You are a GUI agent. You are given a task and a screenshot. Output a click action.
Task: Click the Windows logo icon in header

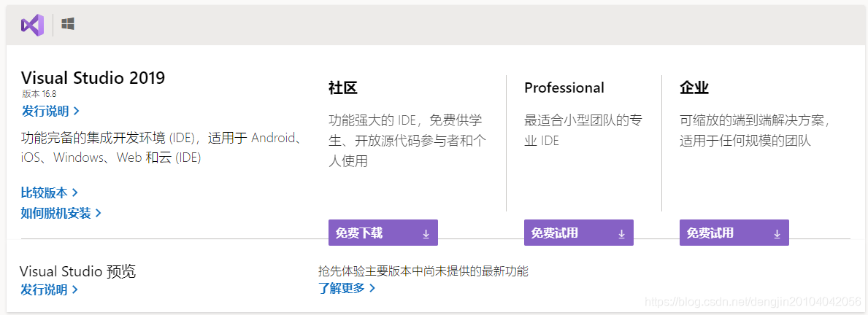pos(68,24)
